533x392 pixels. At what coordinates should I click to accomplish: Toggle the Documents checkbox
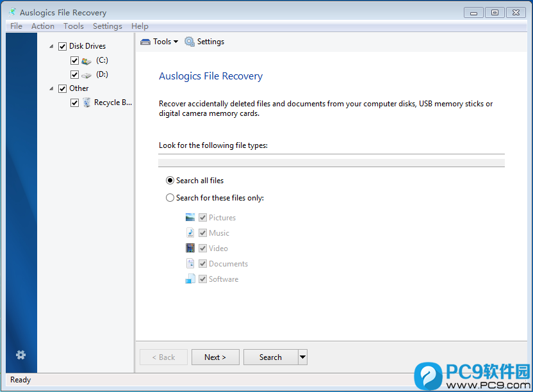(x=202, y=263)
